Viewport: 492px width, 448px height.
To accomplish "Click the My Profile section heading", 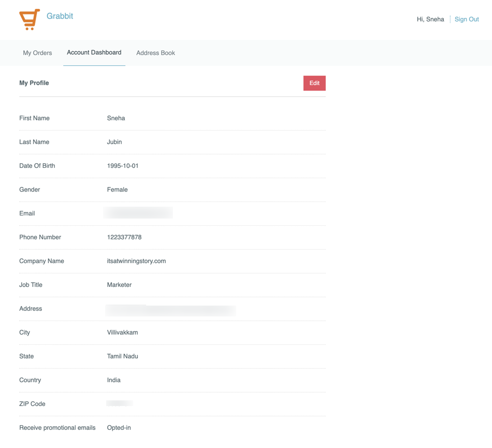I will [34, 83].
